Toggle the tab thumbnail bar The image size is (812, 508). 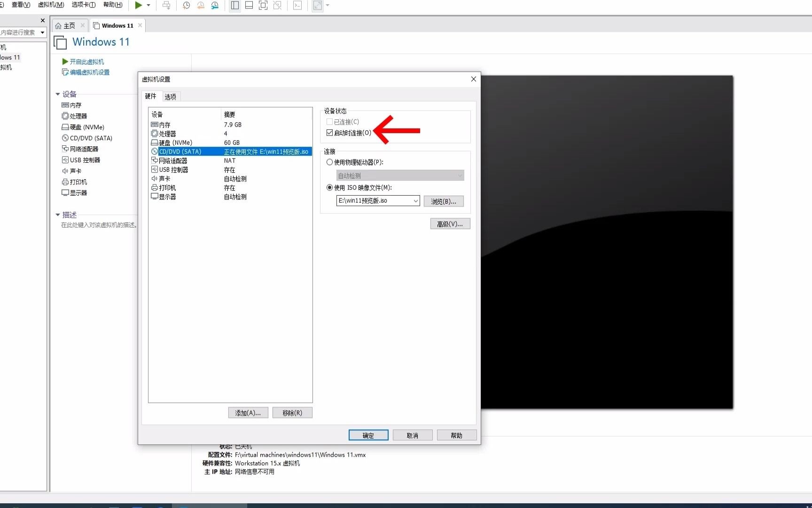coord(249,6)
